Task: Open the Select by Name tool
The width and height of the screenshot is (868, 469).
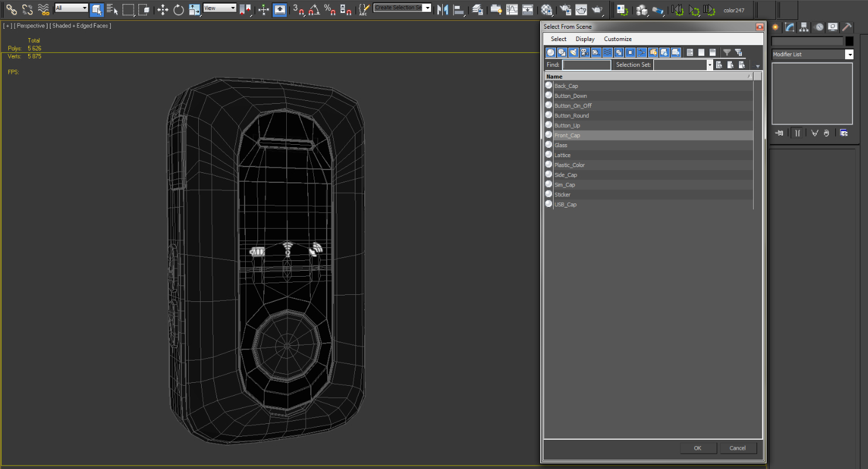Action: click(x=113, y=9)
